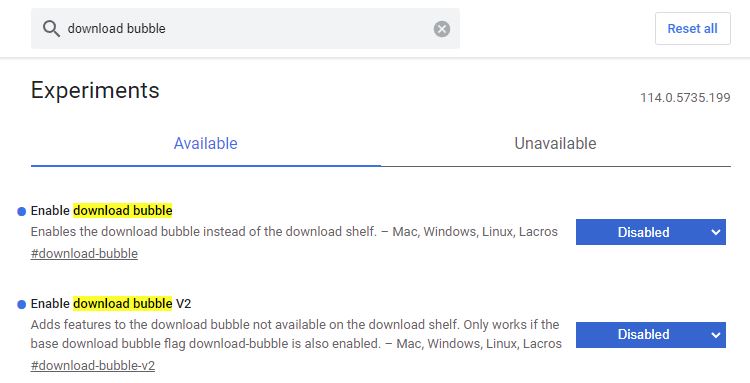
Task: Click the Experiments page heading
Action: (95, 90)
